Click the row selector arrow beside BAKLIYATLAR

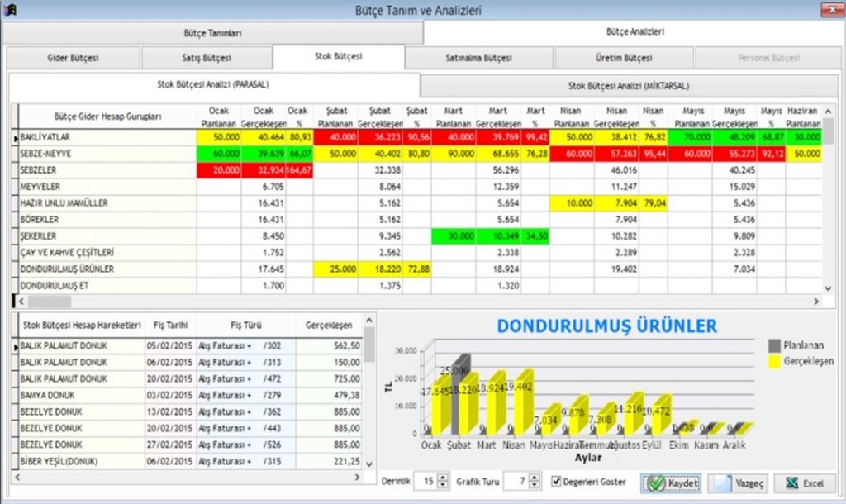click(15, 138)
